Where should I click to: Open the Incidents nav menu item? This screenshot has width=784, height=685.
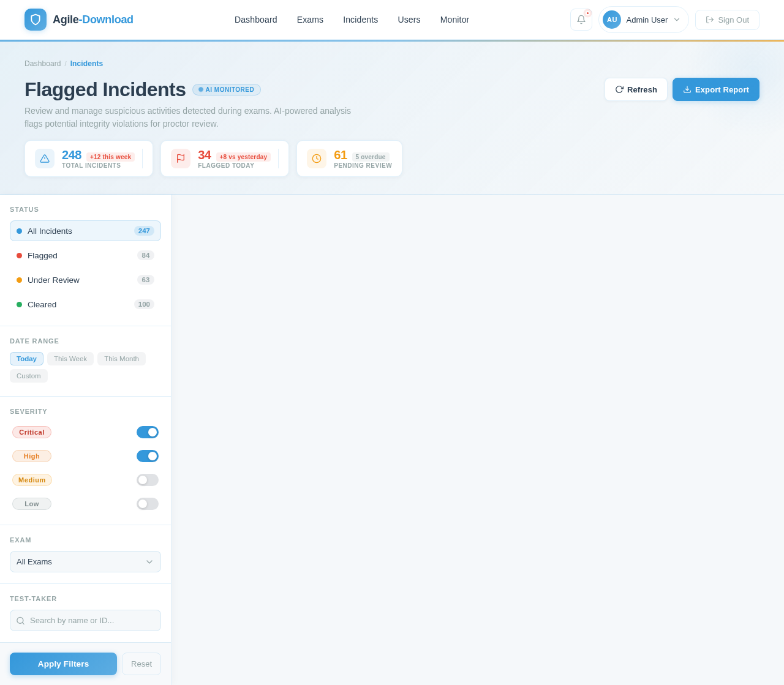360,20
